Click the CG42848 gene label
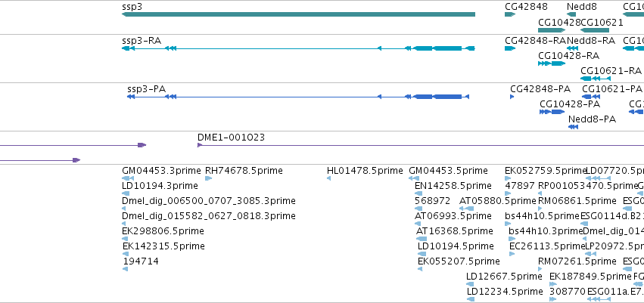 tap(526, 7)
